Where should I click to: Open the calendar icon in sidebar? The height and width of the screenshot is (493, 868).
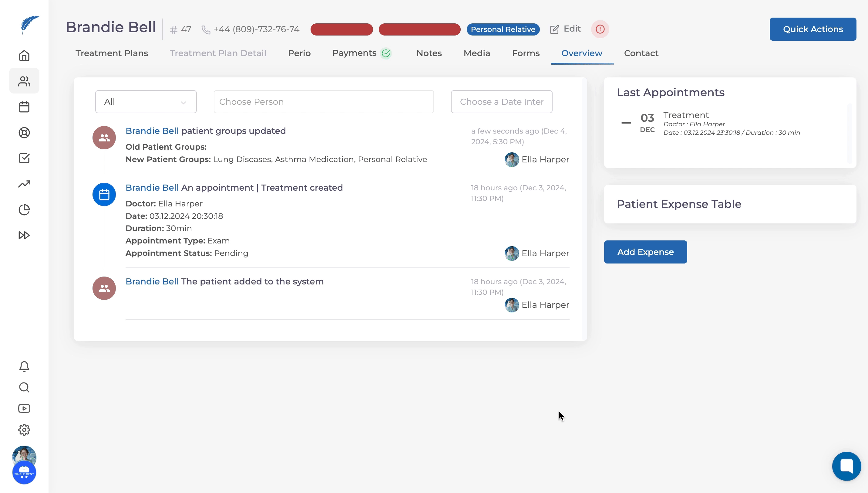tap(24, 107)
